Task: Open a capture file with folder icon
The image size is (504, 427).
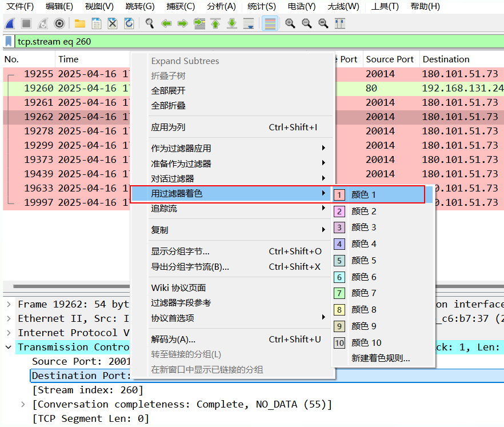Action: click(x=80, y=23)
